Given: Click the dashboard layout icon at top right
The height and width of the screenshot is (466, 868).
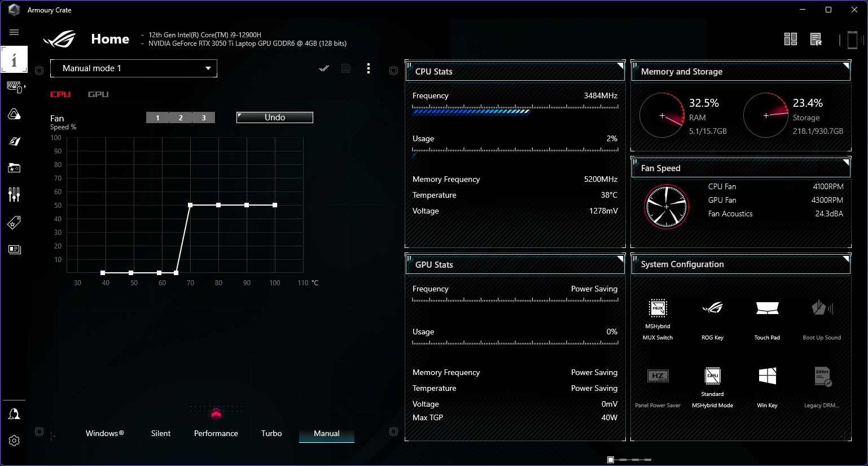Looking at the screenshot, I should pyautogui.click(x=791, y=39).
